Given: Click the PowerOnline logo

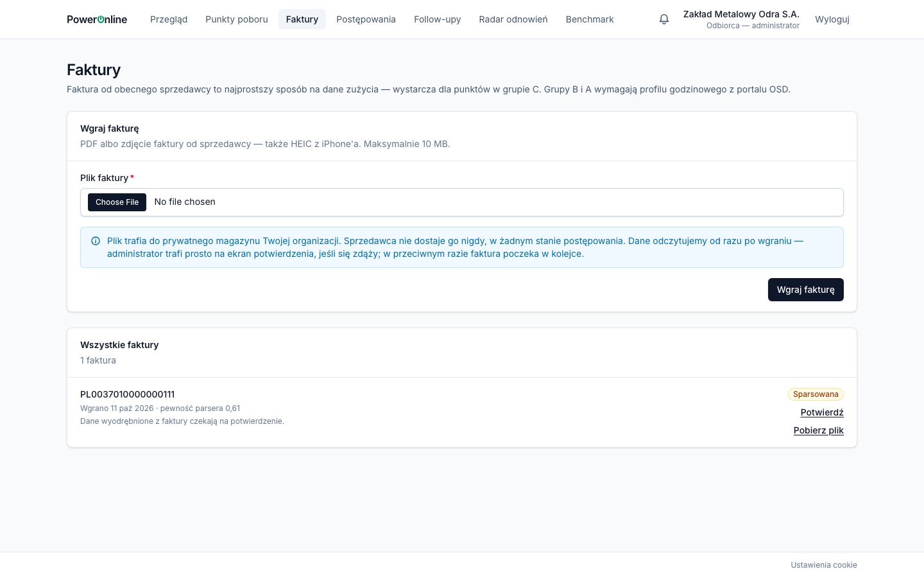Looking at the screenshot, I should [x=97, y=19].
